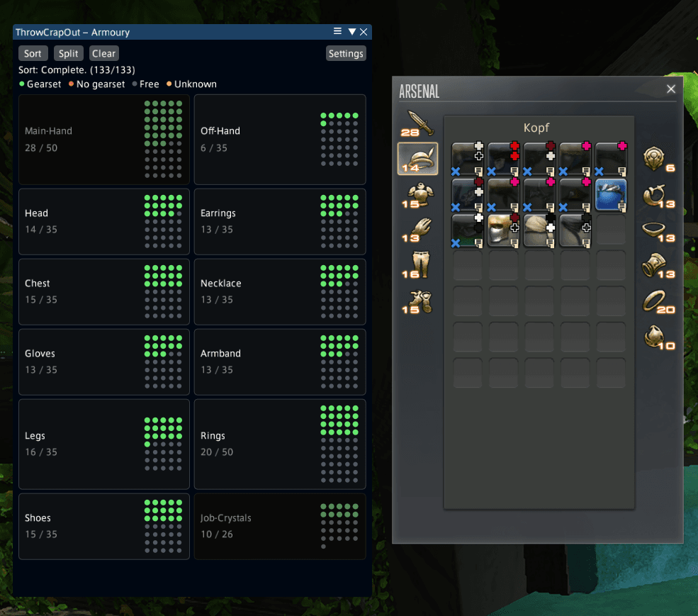This screenshot has width=698, height=616.
Task: Click the ARSENAL window title
Action: point(419,91)
